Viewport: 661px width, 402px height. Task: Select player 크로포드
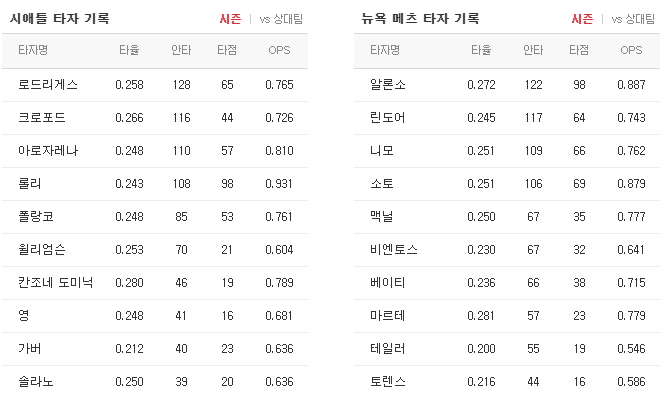pyautogui.click(x=42, y=118)
